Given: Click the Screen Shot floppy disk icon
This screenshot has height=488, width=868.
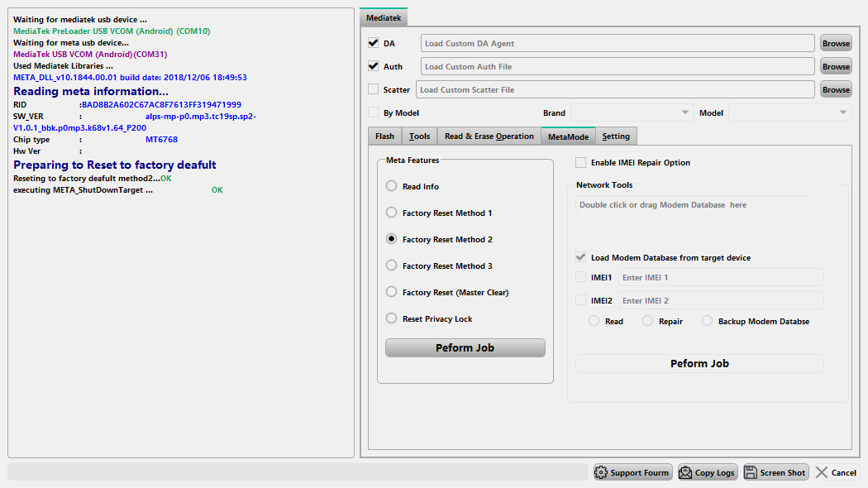Looking at the screenshot, I should 751,472.
